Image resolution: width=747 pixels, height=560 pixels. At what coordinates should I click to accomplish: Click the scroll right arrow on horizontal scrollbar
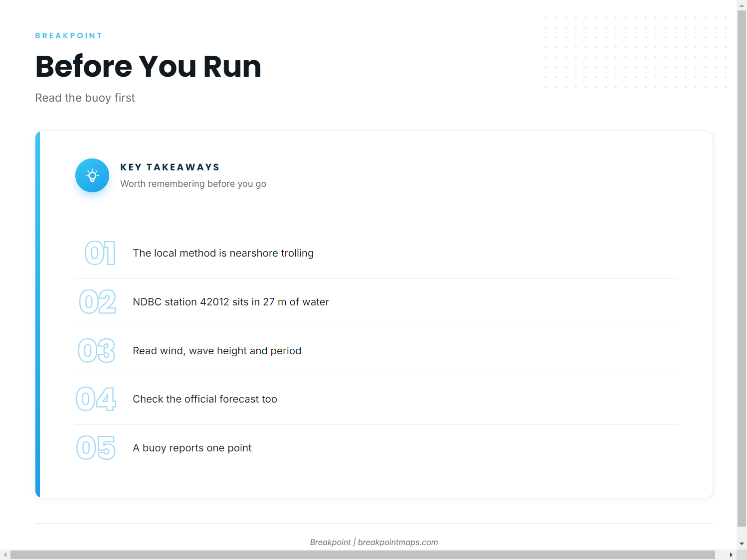pyautogui.click(x=732, y=555)
